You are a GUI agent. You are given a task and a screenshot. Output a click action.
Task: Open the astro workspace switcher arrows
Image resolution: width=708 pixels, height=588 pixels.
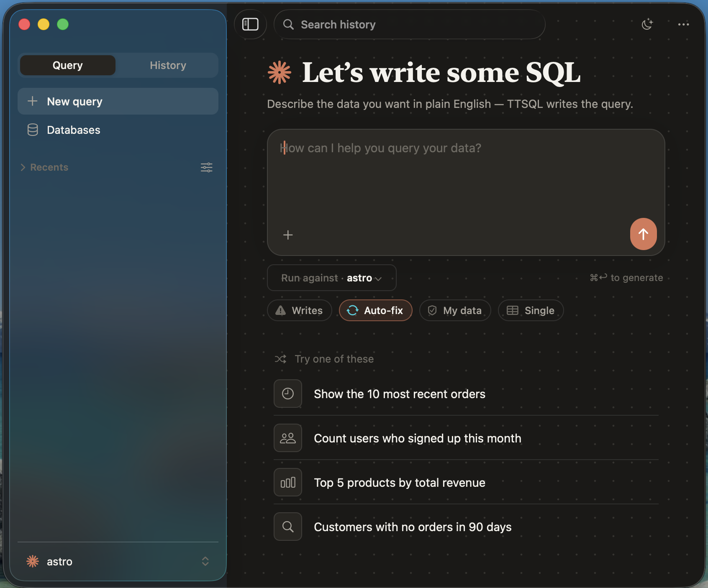pos(205,561)
